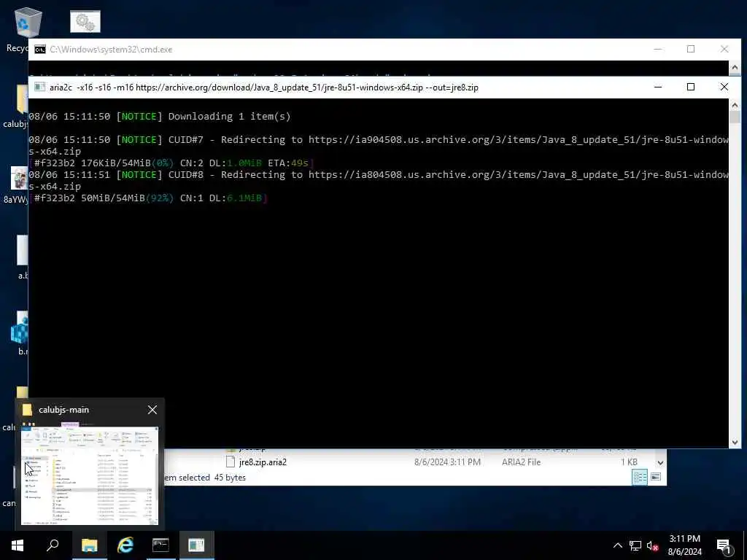Viewport: 747px width, 560px height.
Task: Click cmd.exe window scroll-up arrow
Action: (735, 68)
